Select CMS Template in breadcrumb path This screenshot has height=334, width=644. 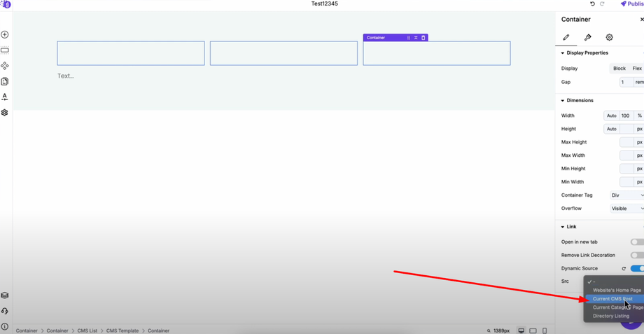[122, 330]
